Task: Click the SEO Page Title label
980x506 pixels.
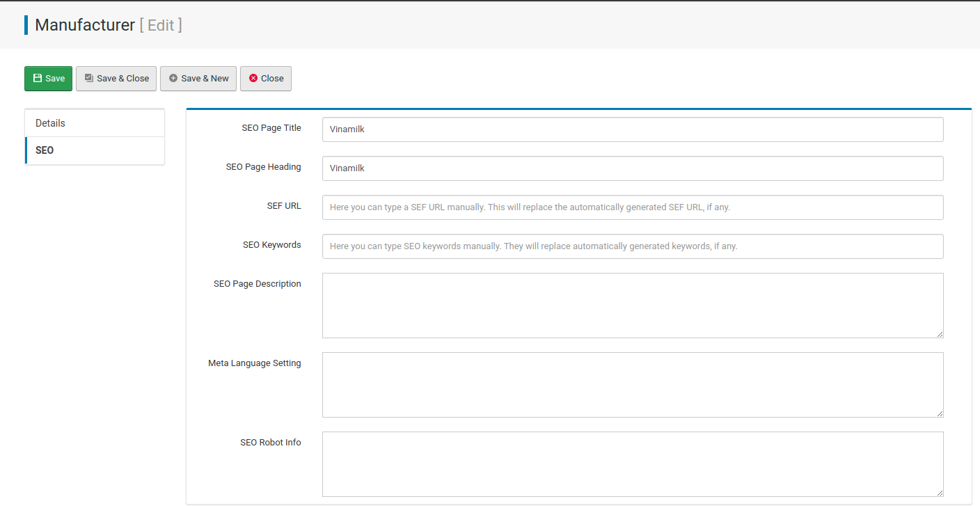Action: (271, 128)
